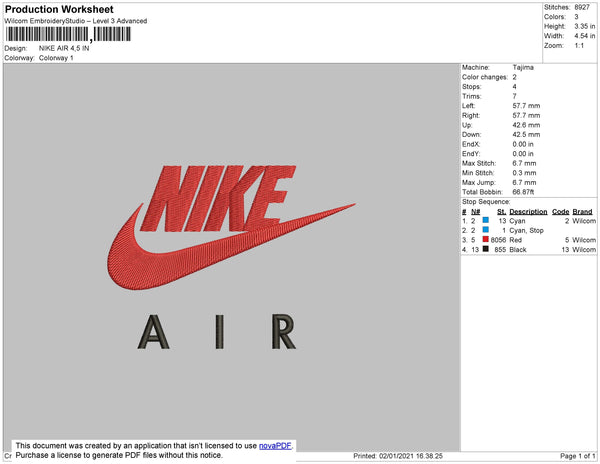
Task: Click the embroidered NIKE swoosh design preview
Action: click(x=231, y=227)
